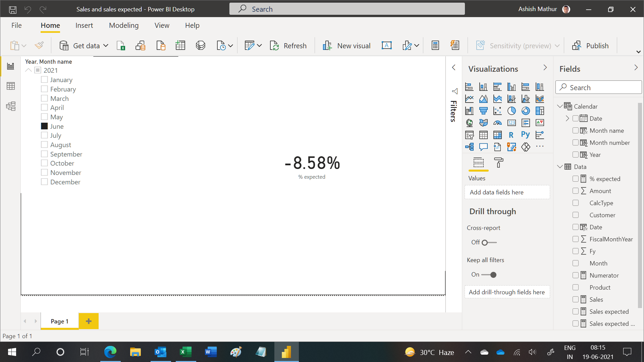Check the December slicer box
Image resolution: width=644 pixels, height=362 pixels.
coord(44,182)
